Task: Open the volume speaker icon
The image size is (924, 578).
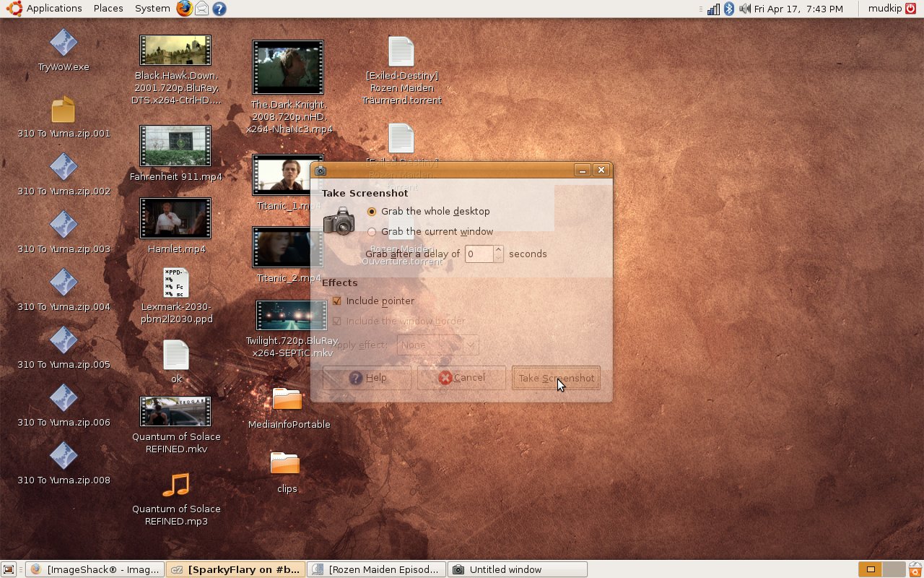Action: point(744,9)
